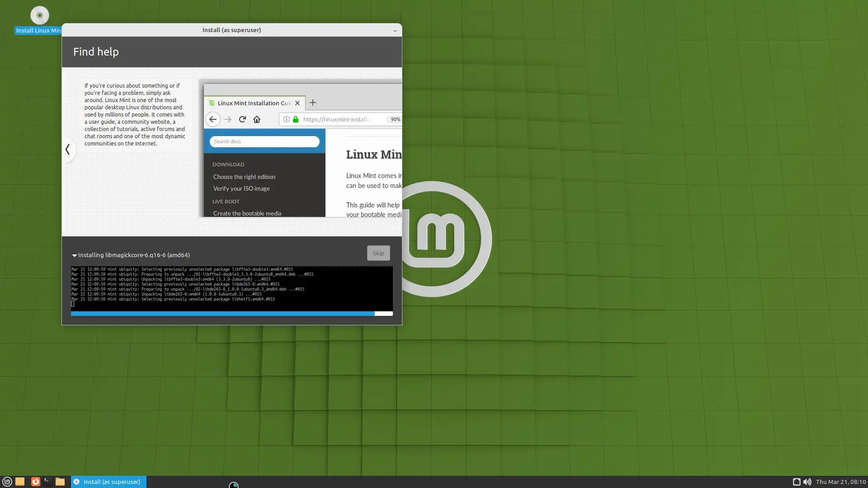Click the Installing libmagickcore status label

pyautogui.click(x=134, y=255)
